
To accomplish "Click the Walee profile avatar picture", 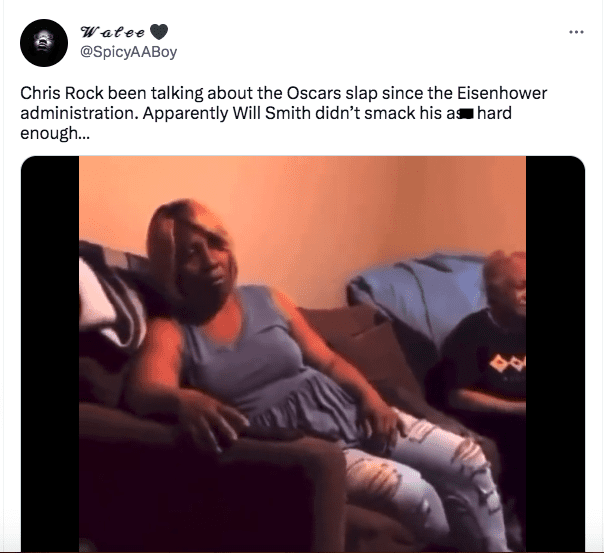I will click(44, 43).
